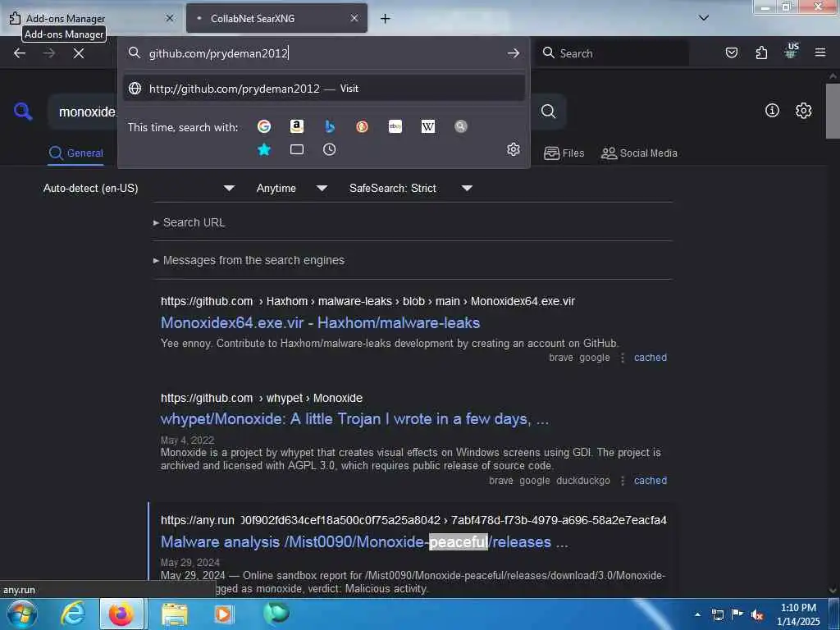The height and width of the screenshot is (630, 840).
Task: Open the language Auto-detect (en-US) dropdown
Action: (139, 188)
